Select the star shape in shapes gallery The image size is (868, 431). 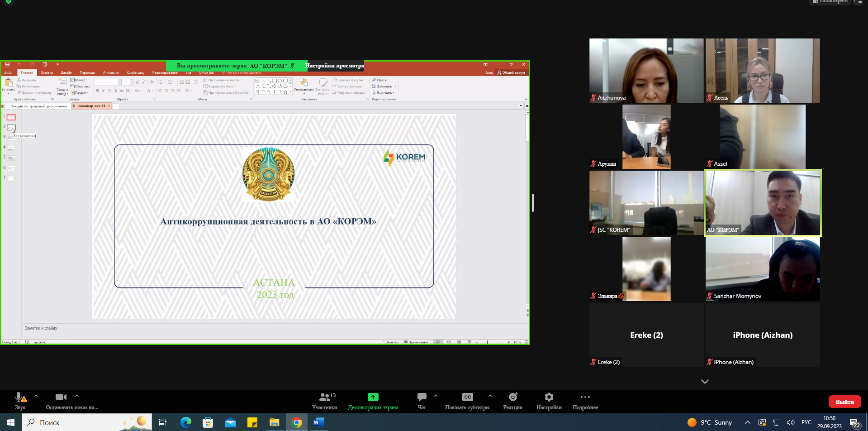[x=285, y=91]
